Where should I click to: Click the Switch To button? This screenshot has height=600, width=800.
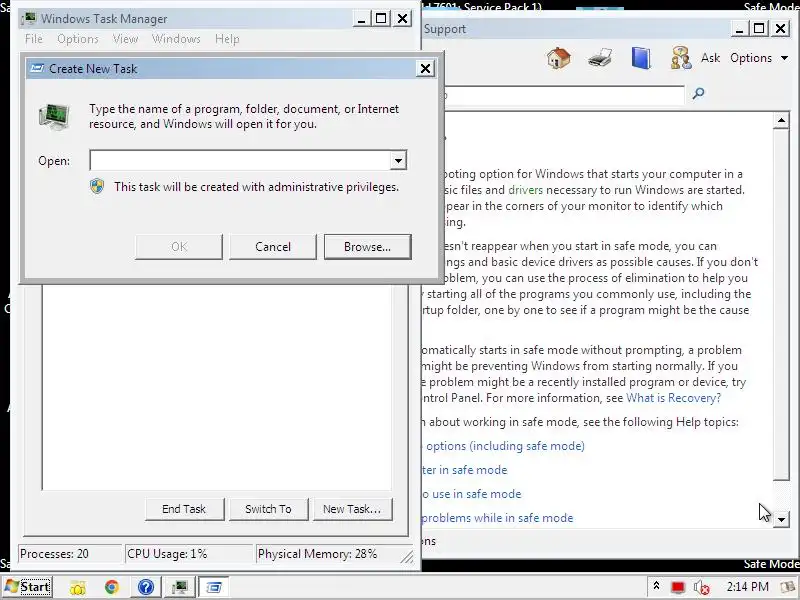(x=268, y=509)
